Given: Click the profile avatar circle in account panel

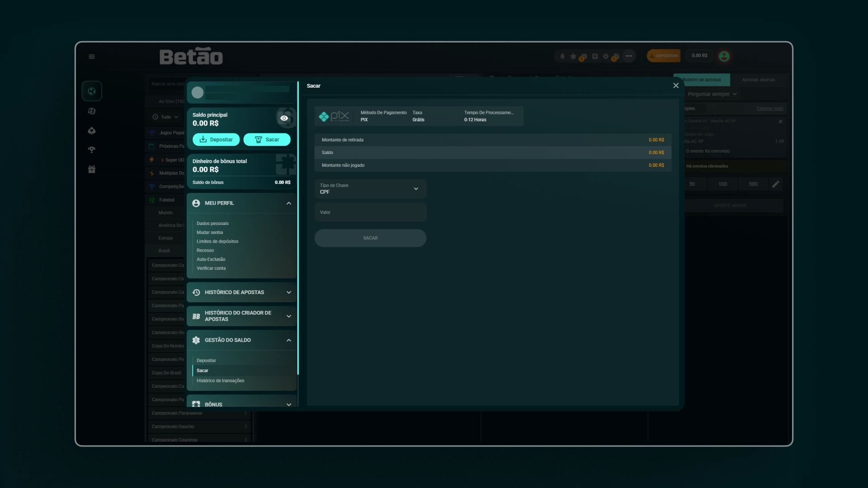Looking at the screenshot, I should (x=198, y=92).
